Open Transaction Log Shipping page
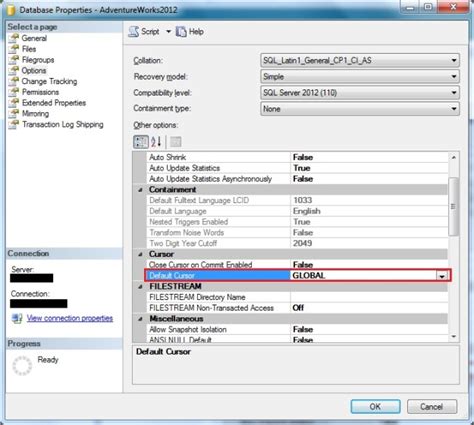 click(x=63, y=124)
